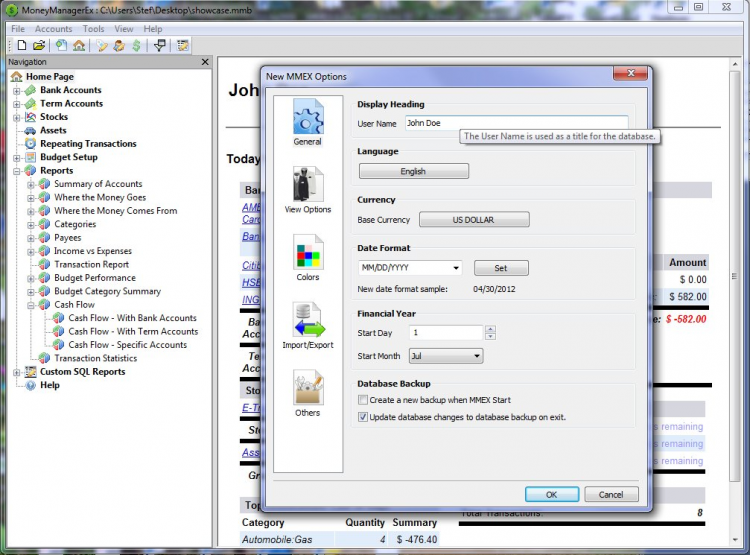Open the File menu

click(x=18, y=29)
